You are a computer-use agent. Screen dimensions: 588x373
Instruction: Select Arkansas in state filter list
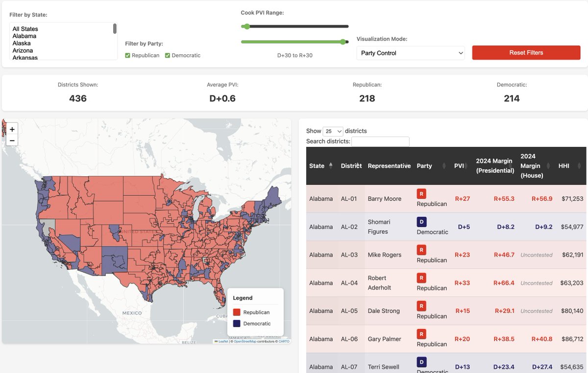coord(25,57)
